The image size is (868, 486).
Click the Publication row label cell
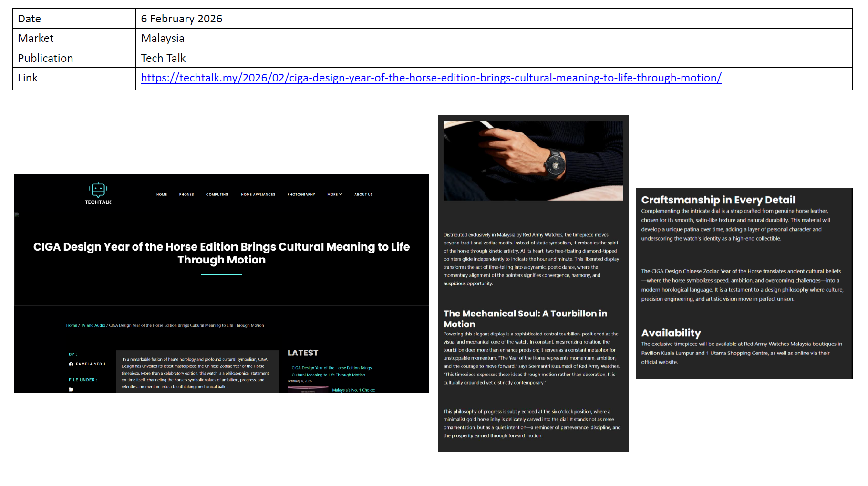click(x=74, y=58)
